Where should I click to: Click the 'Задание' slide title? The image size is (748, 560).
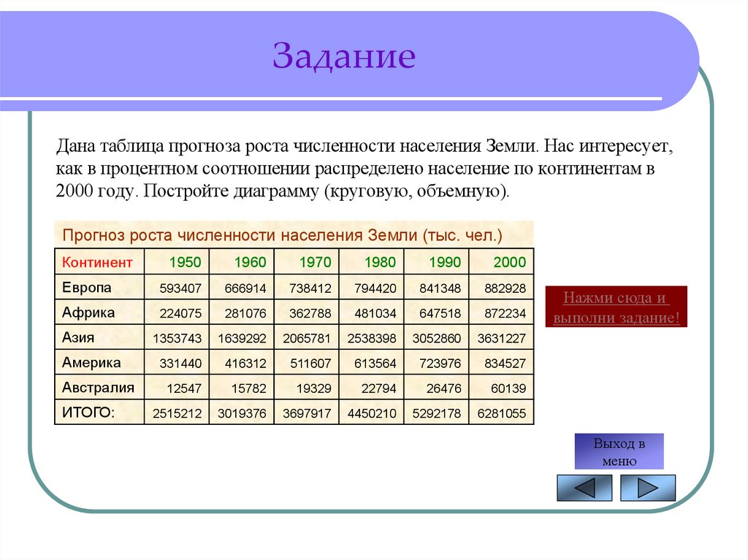tap(344, 55)
